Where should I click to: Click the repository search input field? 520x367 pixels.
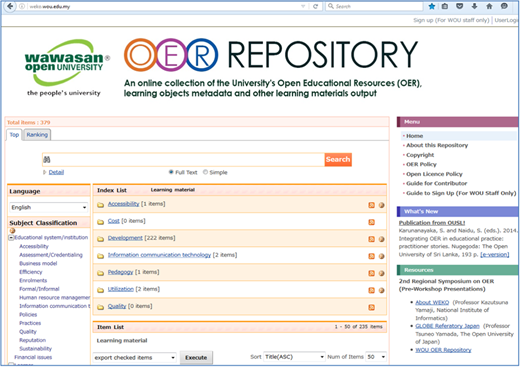(x=183, y=160)
